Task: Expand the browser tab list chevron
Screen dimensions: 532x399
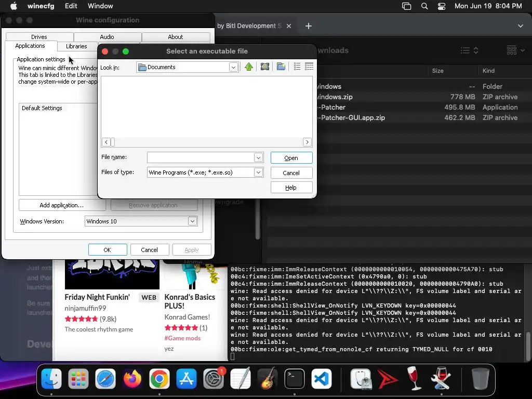Action: 520,26
